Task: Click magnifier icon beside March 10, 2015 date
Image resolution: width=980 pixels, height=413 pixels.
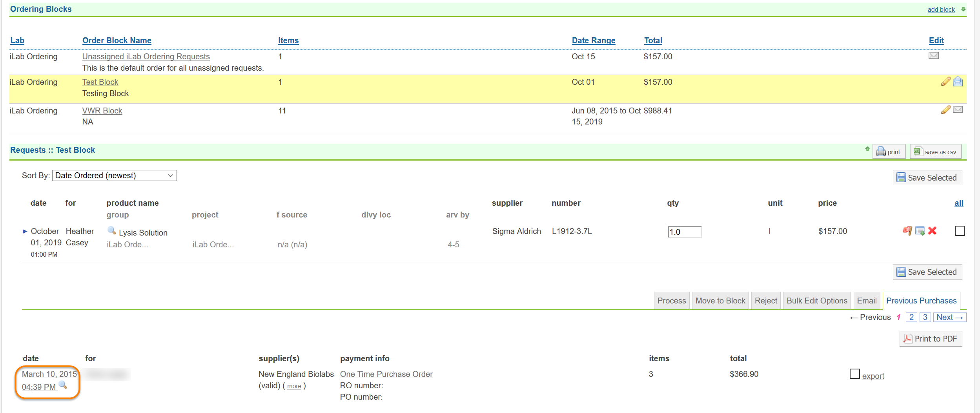Action: (63, 385)
